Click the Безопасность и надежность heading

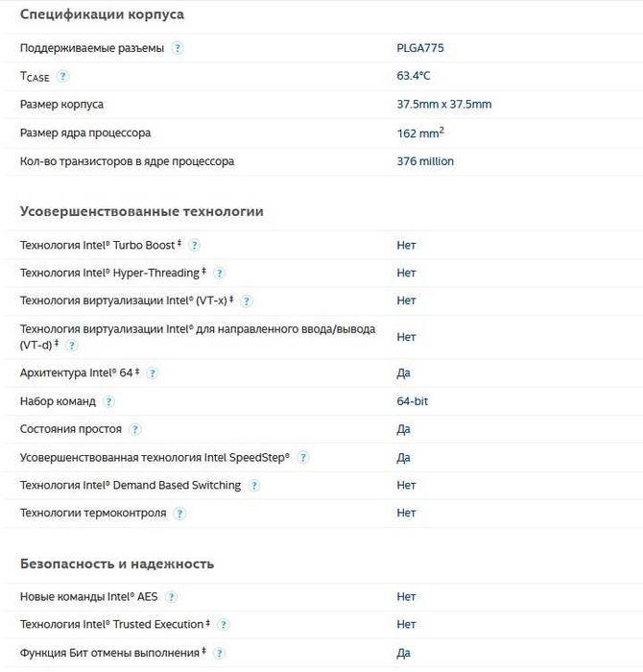[x=116, y=564]
